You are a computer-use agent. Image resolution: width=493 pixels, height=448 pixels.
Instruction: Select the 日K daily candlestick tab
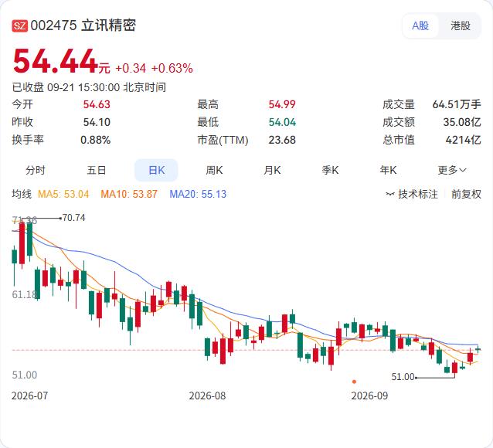(156, 171)
